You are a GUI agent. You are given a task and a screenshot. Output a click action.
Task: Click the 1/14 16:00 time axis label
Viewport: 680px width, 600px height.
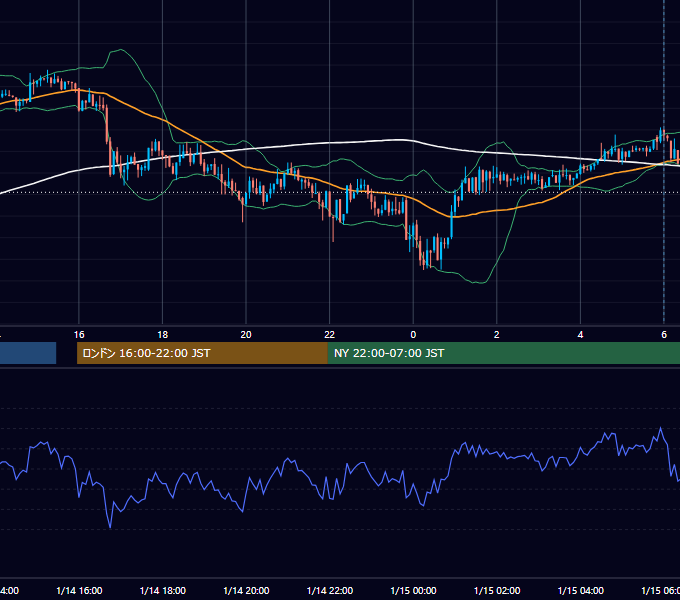tap(79, 590)
